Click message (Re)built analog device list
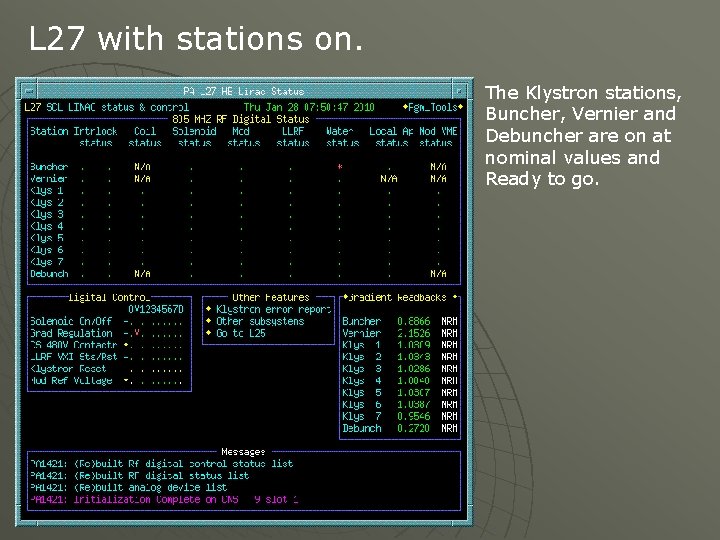This screenshot has width=720, height=540. (129, 487)
